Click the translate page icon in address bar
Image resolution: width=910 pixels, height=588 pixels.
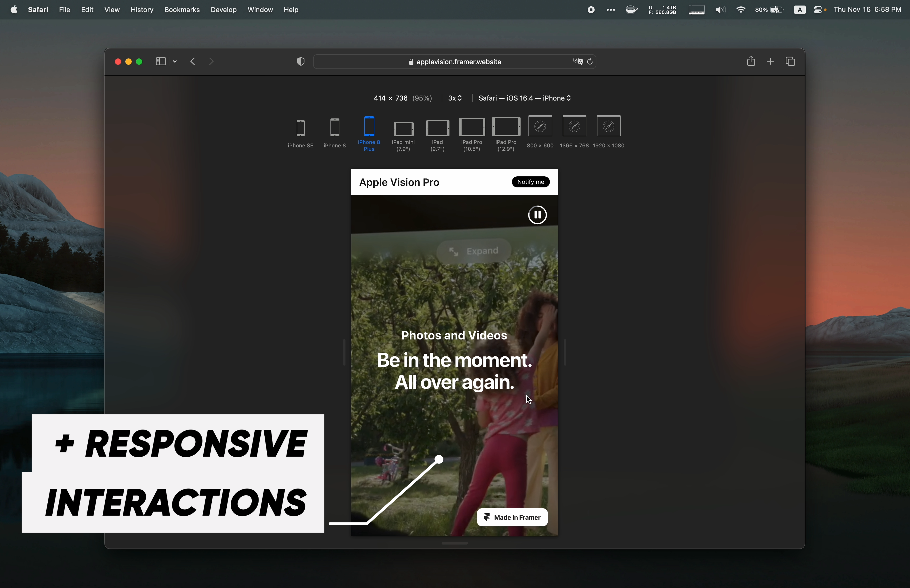(x=578, y=61)
